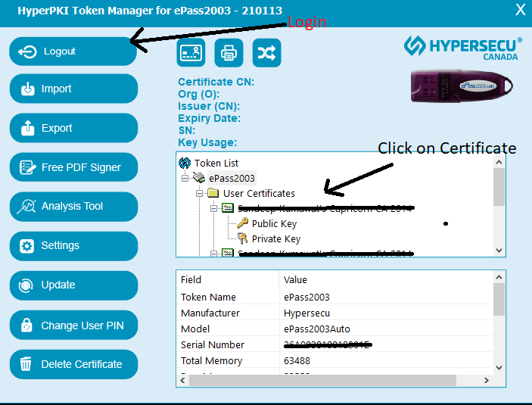
Task: Click details horizontal scroll left arrow
Action: click(x=182, y=380)
